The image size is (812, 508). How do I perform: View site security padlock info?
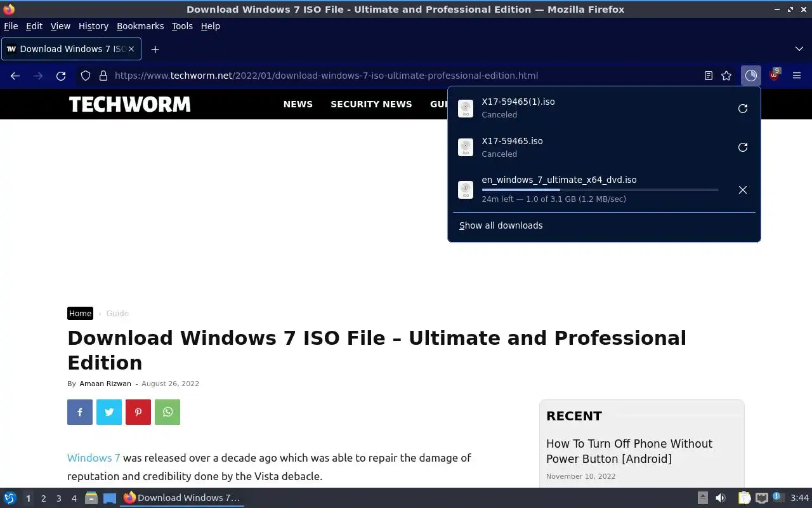click(103, 76)
